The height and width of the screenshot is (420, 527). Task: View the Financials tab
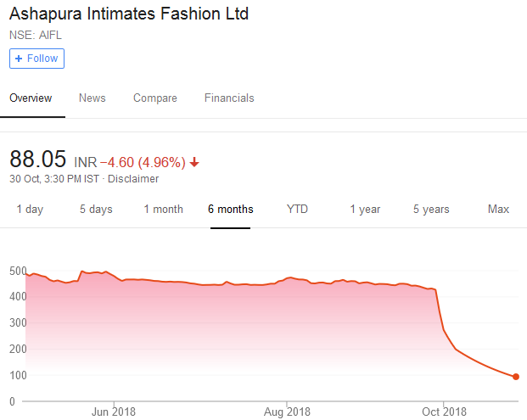pyautogui.click(x=229, y=98)
